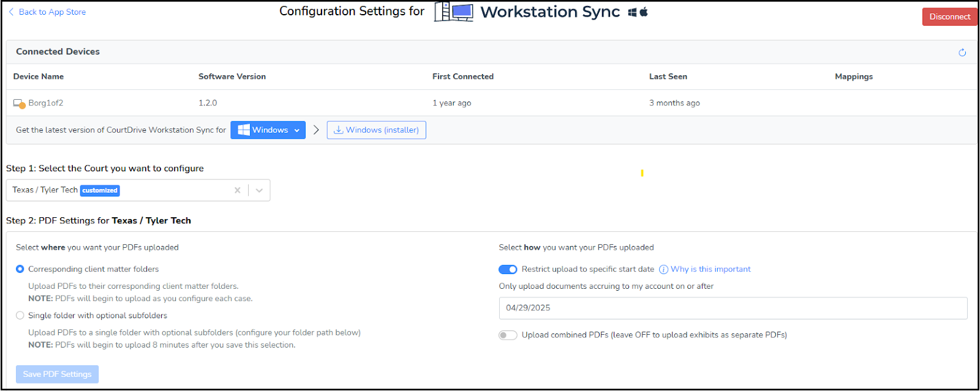This screenshot has height=391, width=980.
Task: Download the Windows (installer)
Action: click(376, 130)
